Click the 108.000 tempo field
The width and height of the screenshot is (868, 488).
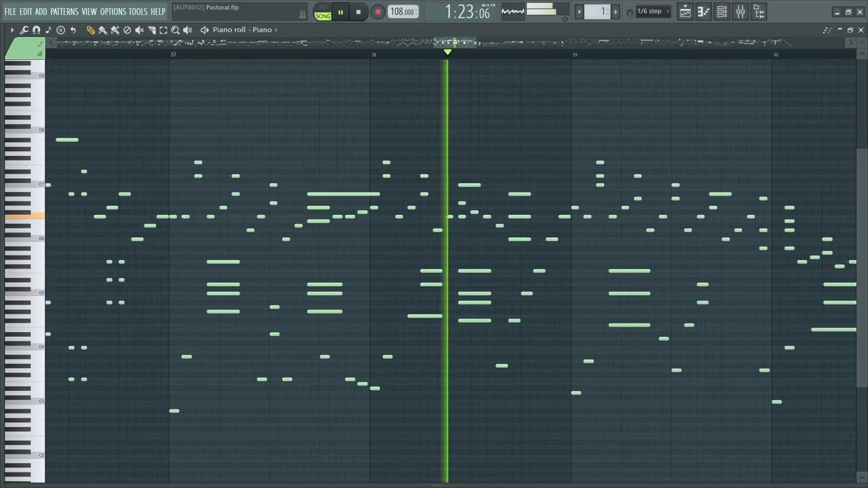point(403,12)
